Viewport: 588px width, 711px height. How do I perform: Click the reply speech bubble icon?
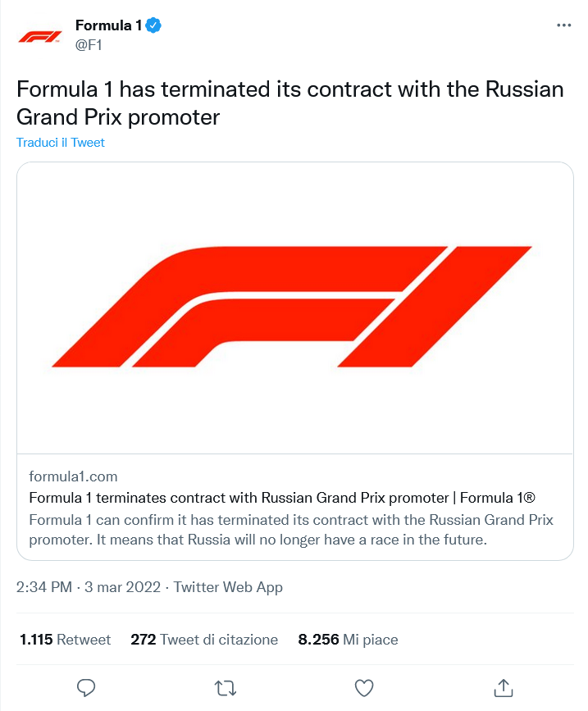[86, 687]
